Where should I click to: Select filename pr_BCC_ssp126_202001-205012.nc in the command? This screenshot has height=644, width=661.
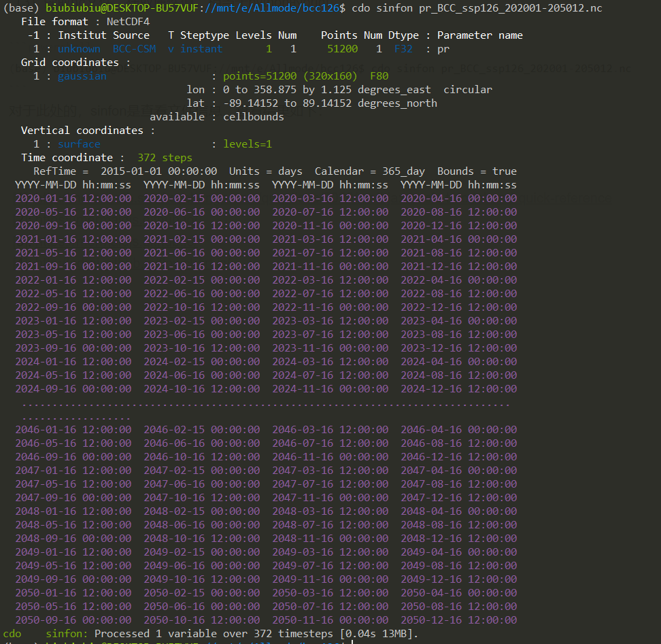click(511, 8)
